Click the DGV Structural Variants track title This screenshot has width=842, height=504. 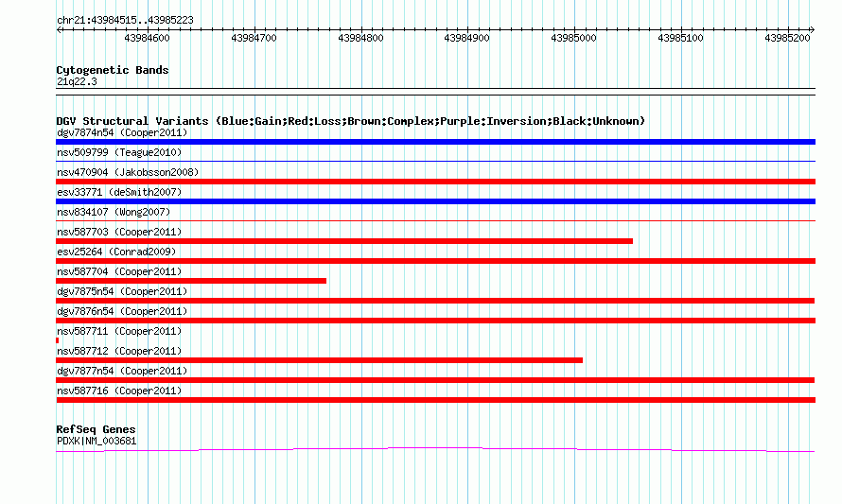pyautogui.click(x=351, y=121)
